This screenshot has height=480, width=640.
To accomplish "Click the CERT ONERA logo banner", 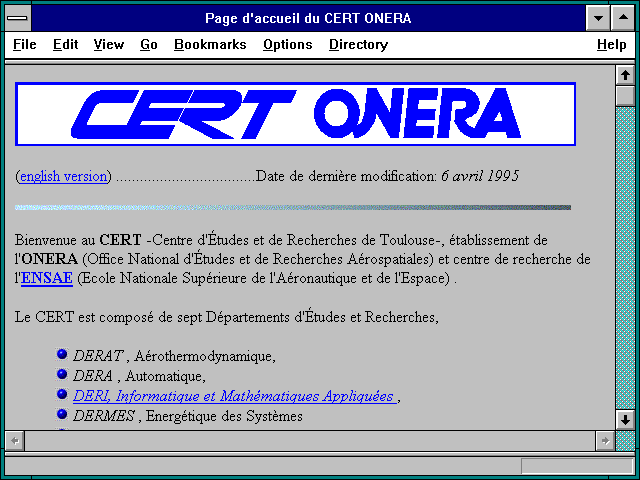I will (x=295, y=114).
